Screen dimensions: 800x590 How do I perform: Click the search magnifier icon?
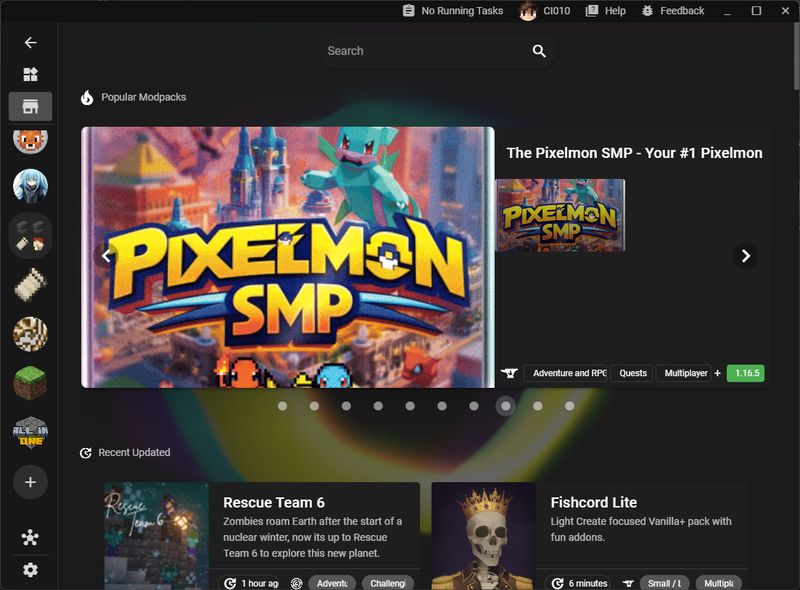click(539, 51)
